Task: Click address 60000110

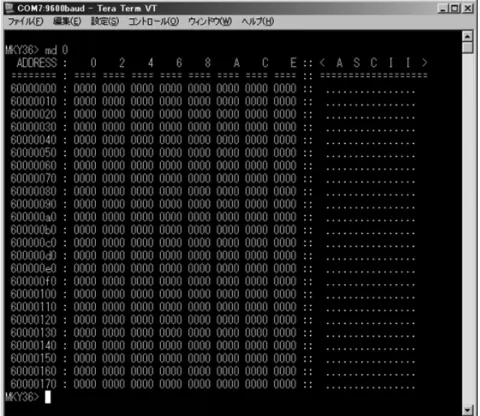Action: [x=33, y=307]
